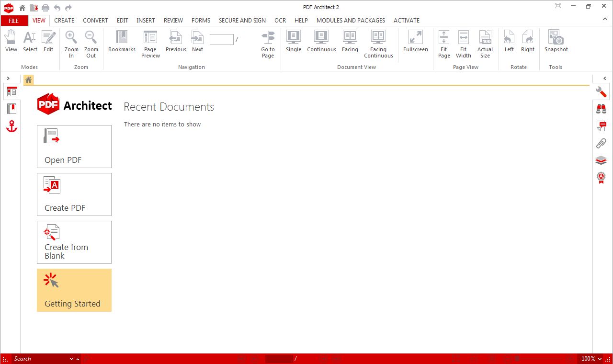Click the Create from Blank tile
This screenshot has height=364, width=613.
[74, 242]
